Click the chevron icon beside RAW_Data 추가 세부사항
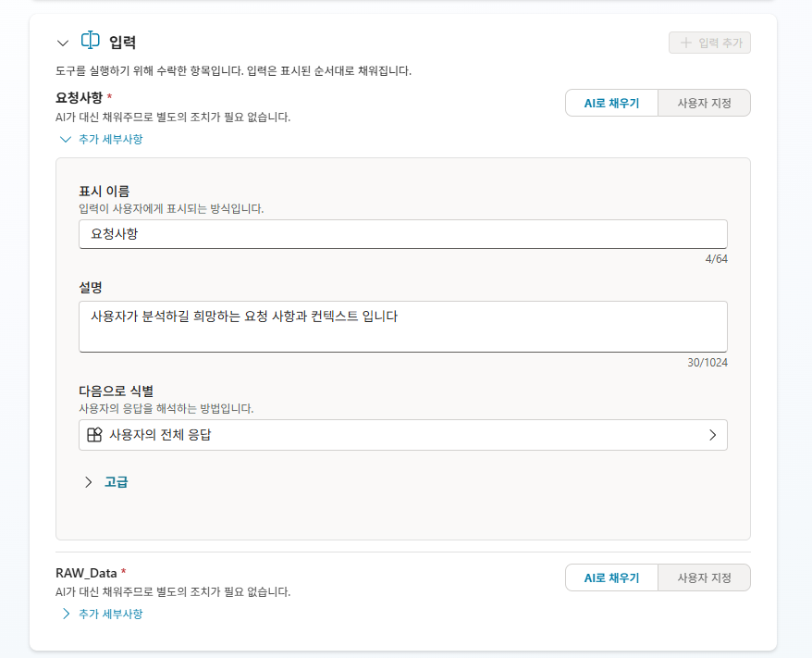Screen dimensions: 812x658 (x=66, y=614)
